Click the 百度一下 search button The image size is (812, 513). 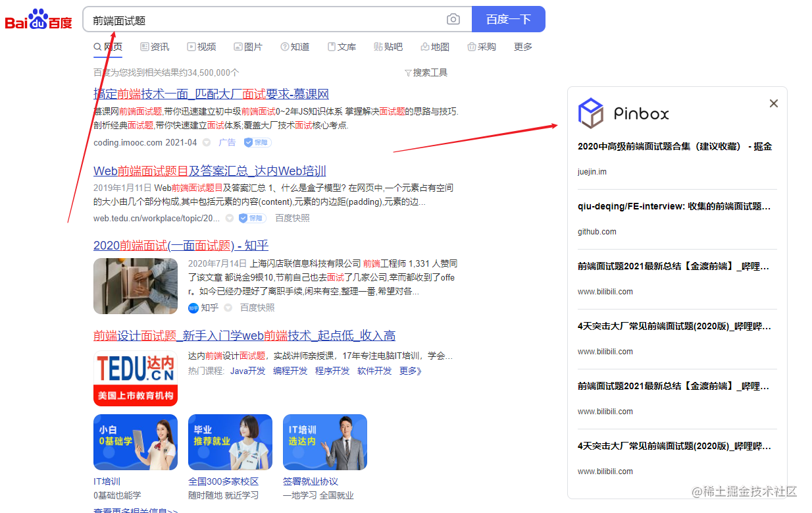[509, 19]
